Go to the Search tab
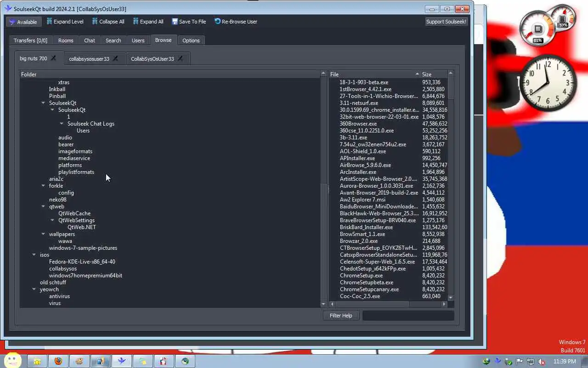 tap(113, 40)
